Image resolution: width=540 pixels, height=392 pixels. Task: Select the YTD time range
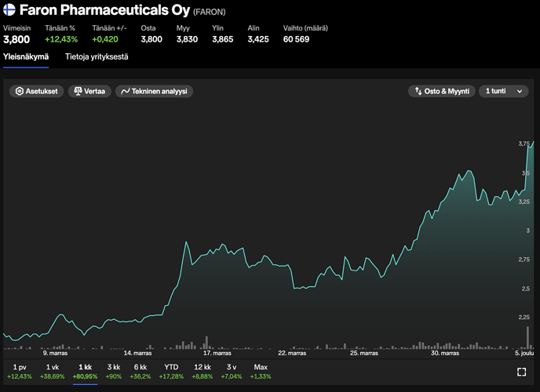tap(171, 372)
